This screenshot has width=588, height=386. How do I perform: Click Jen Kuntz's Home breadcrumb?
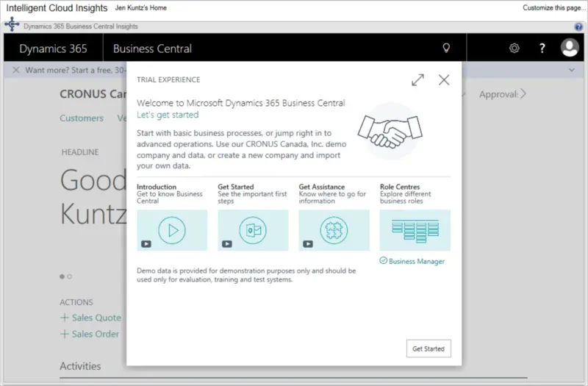[140, 8]
